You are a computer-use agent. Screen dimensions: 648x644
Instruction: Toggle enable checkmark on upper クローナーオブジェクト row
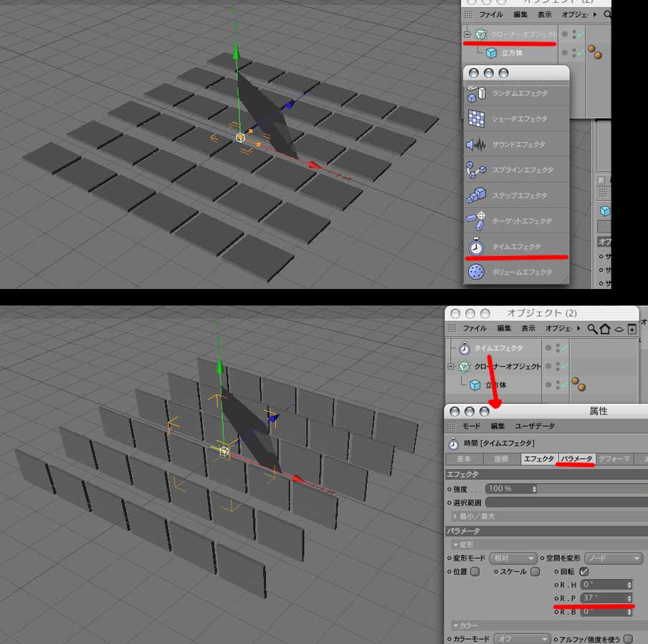pyautogui.click(x=581, y=34)
